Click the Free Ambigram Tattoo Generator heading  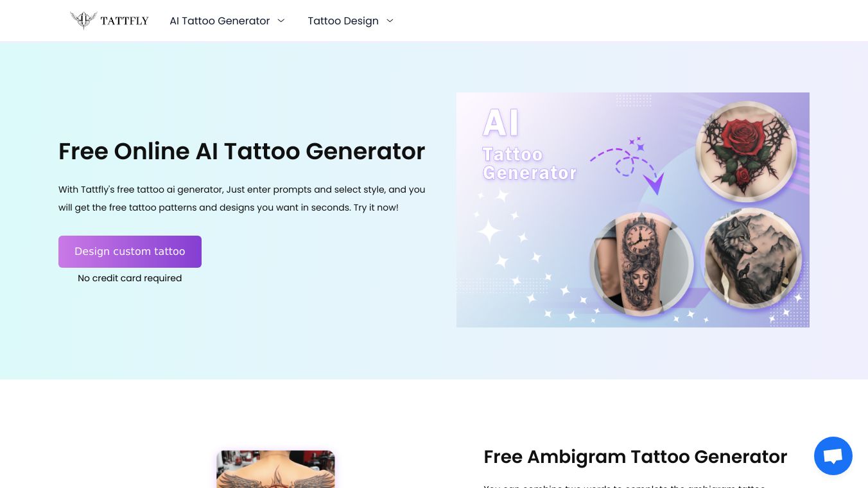click(x=635, y=457)
